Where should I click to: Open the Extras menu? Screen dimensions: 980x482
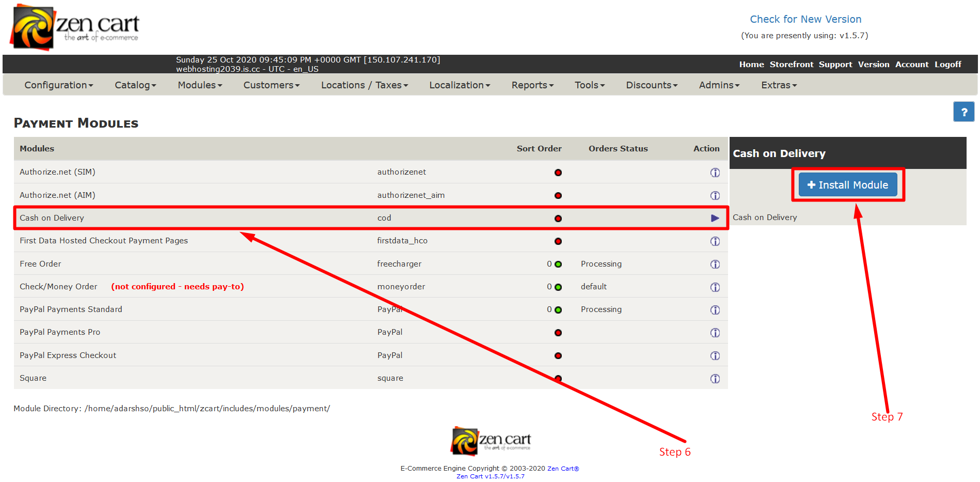tap(779, 85)
